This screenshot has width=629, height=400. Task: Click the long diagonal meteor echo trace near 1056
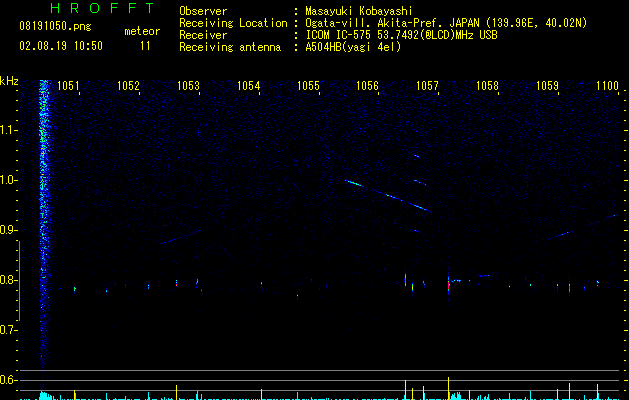point(388,196)
